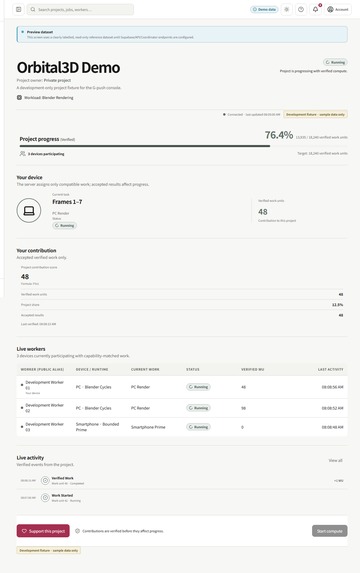Click Running status badge under Frames 1–7
This screenshot has height=573, width=360.
64,225
